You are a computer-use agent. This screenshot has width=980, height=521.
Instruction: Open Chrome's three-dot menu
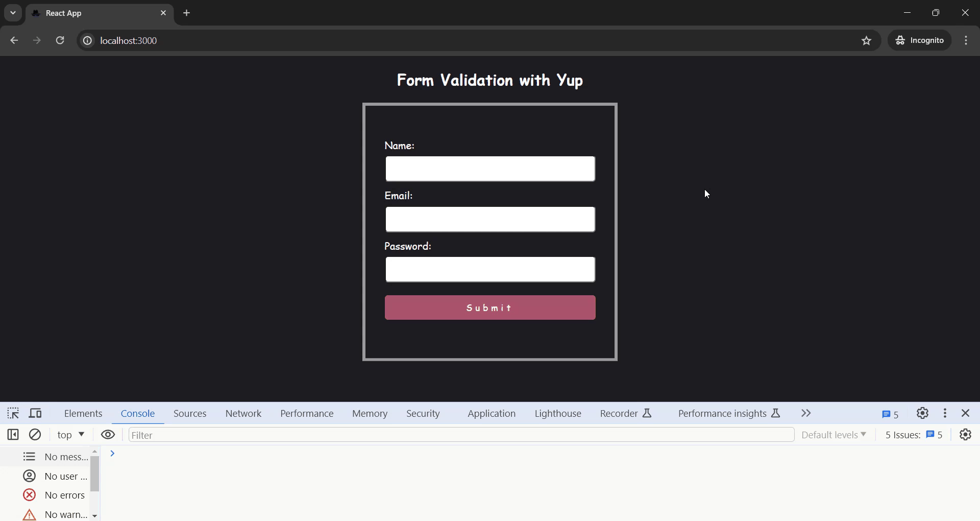[966, 40]
